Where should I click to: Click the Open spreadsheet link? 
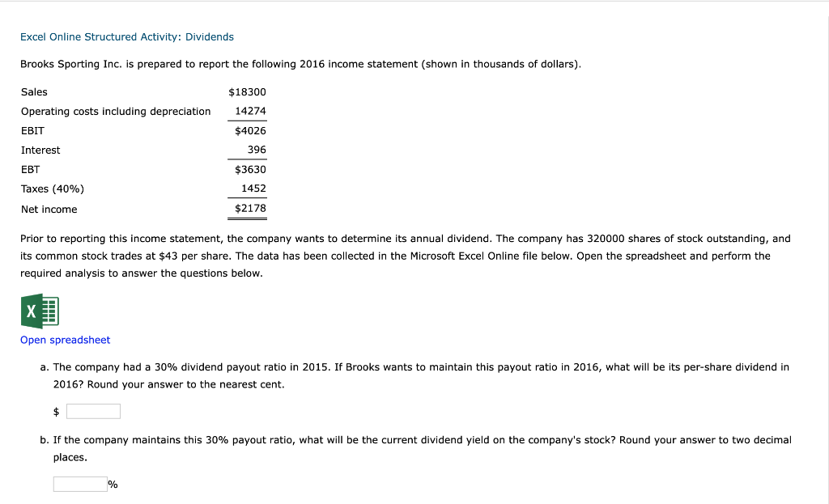(65, 340)
